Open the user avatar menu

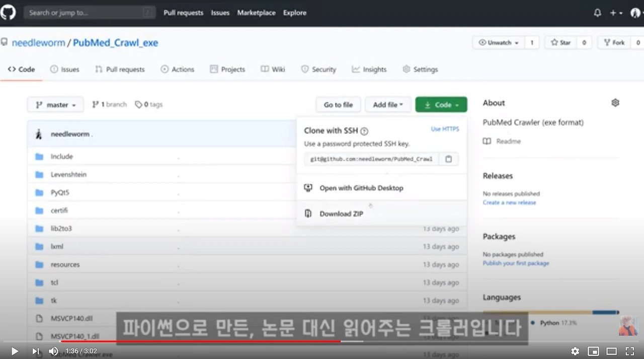click(x=636, y=13)
